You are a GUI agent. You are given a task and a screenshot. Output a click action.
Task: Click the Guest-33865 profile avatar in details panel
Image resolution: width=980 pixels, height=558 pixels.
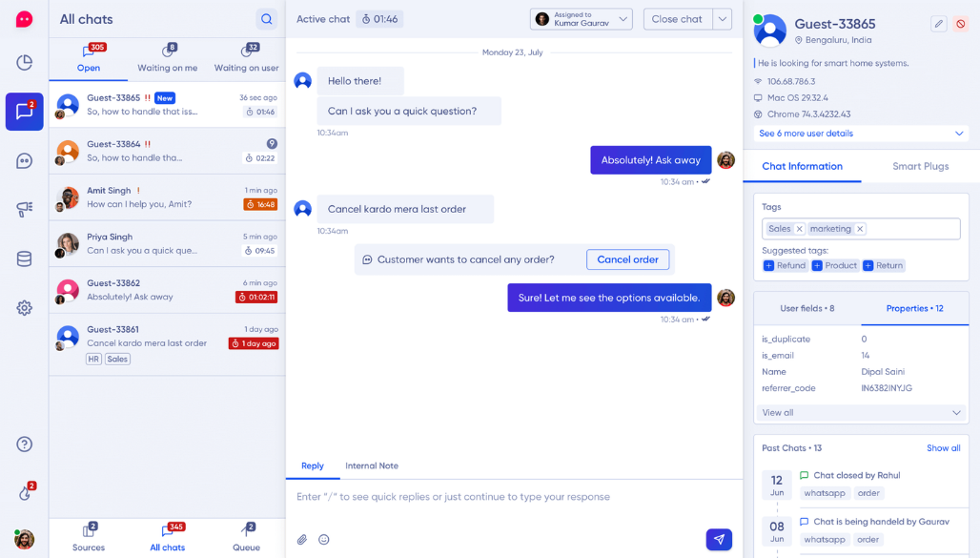[770, 31]
